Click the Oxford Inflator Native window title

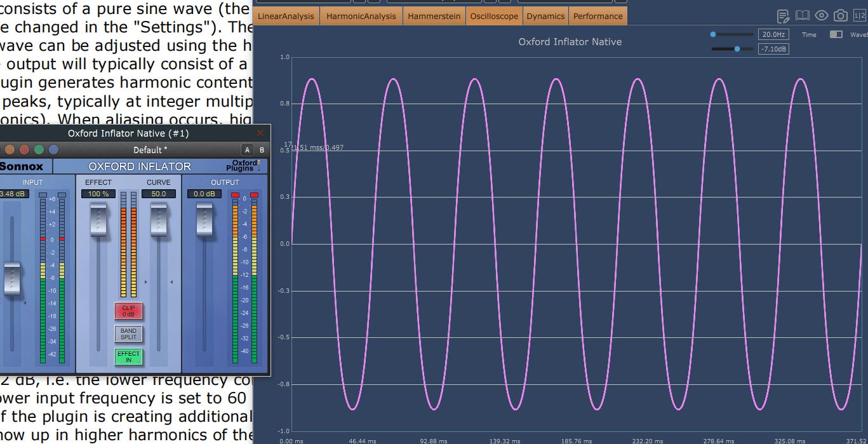pyautogui.click(x=128, y=133)
